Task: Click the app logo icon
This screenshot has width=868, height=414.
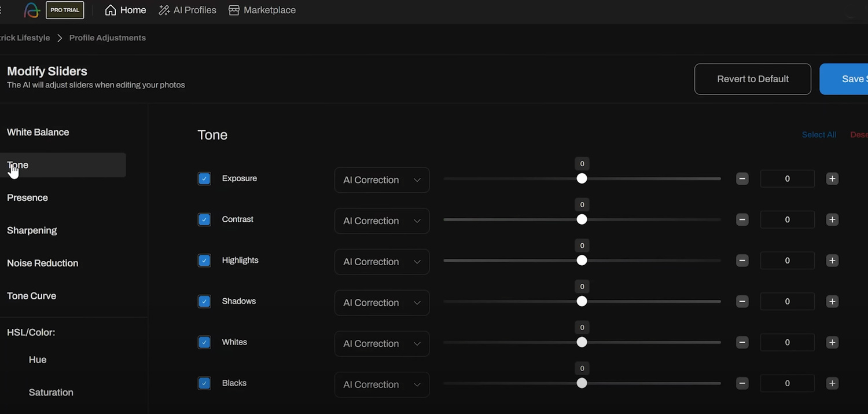Action: (x=31, y=10)
